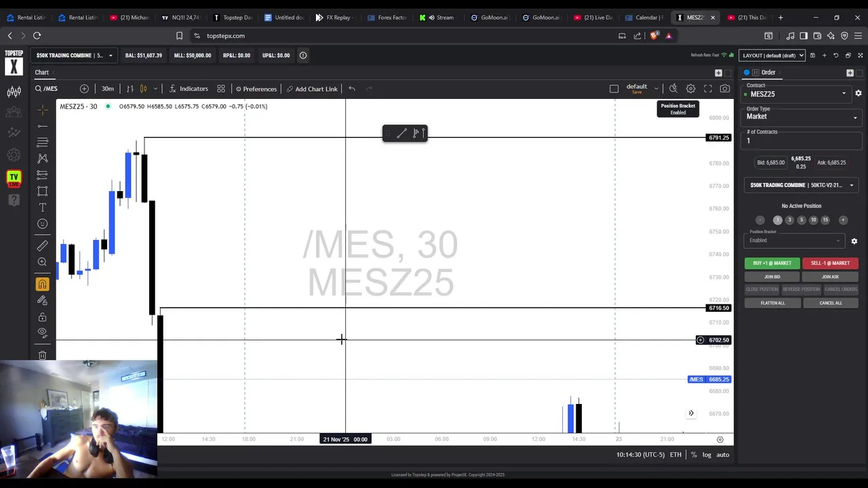Toggle auto scale on price axis
The height and width of the screenshot is (488, 868).
coord(723,455)
